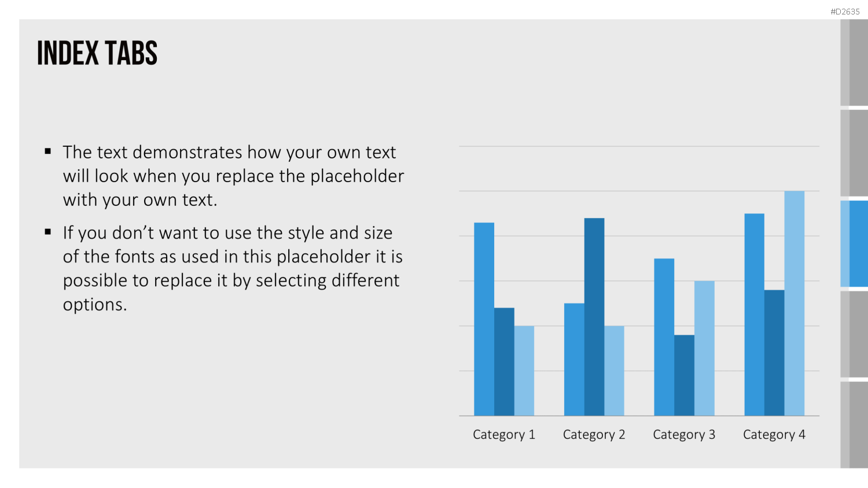Click the Category 2 axis label

(594, 435)
